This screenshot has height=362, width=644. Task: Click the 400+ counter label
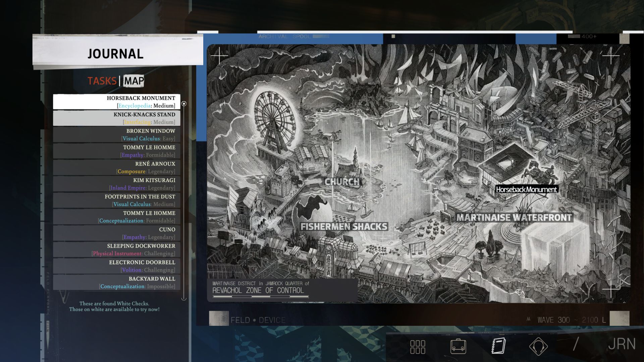click(x=589, y=36)
